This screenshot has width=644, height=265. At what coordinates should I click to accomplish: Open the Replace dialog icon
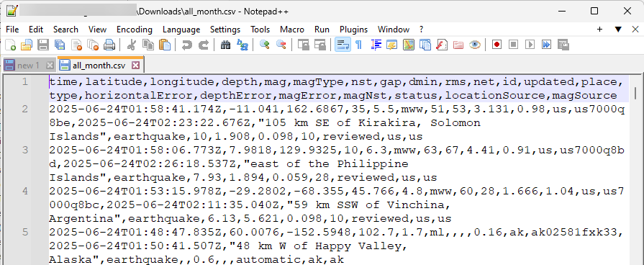(x=242, y=45)
